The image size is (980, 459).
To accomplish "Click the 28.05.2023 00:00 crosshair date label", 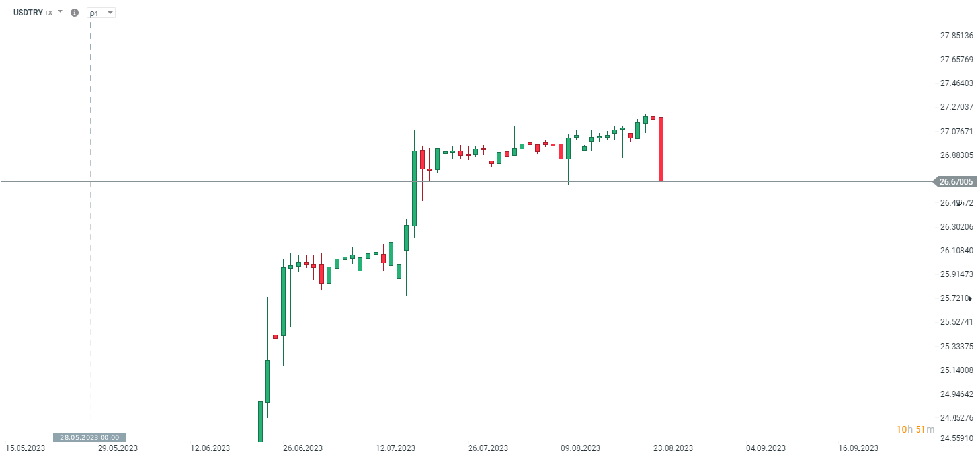I will (x=89, y=438).
